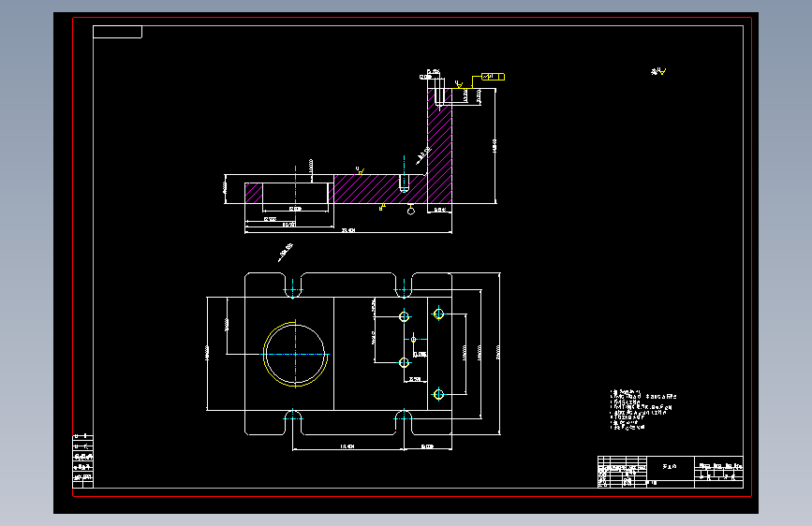Click the yellow geometric tolerance frame
The width and height of the screenshot is (812, 526).
pyautogui.click(x=493, y=77)
